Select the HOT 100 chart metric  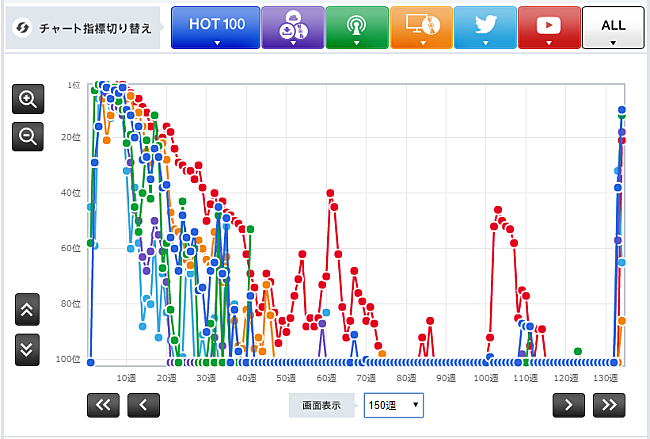click(216, 27)
